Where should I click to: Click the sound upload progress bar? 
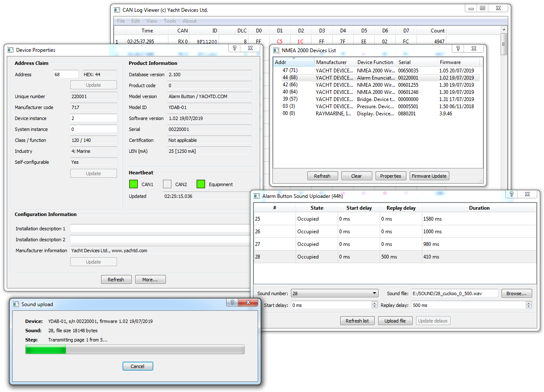[135, 349]
